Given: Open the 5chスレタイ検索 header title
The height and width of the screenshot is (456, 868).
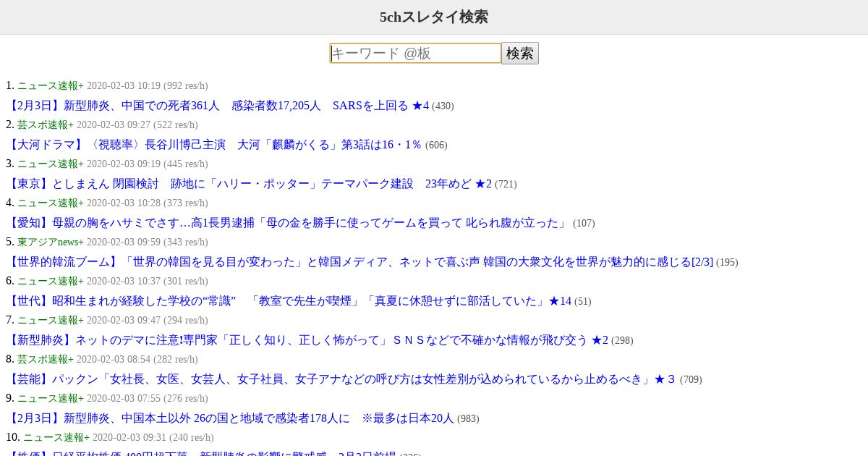Looking at the screenshot, I should click(434, 17).
